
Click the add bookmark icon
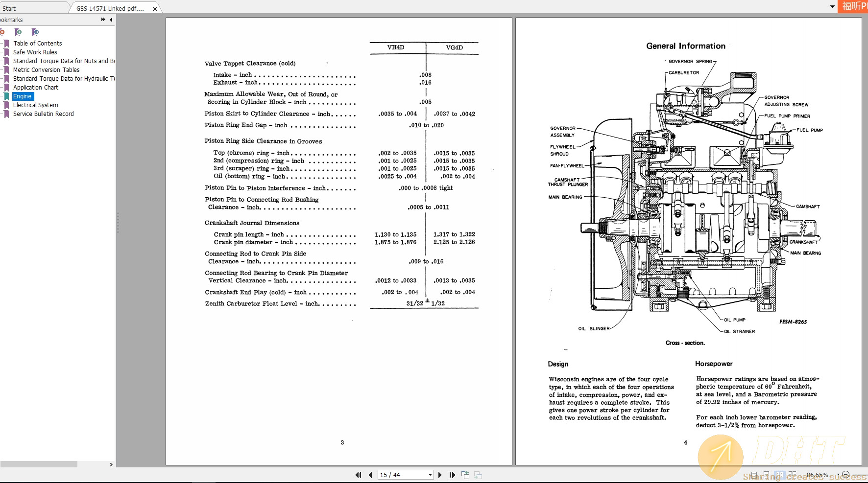[x=18, y=32]
